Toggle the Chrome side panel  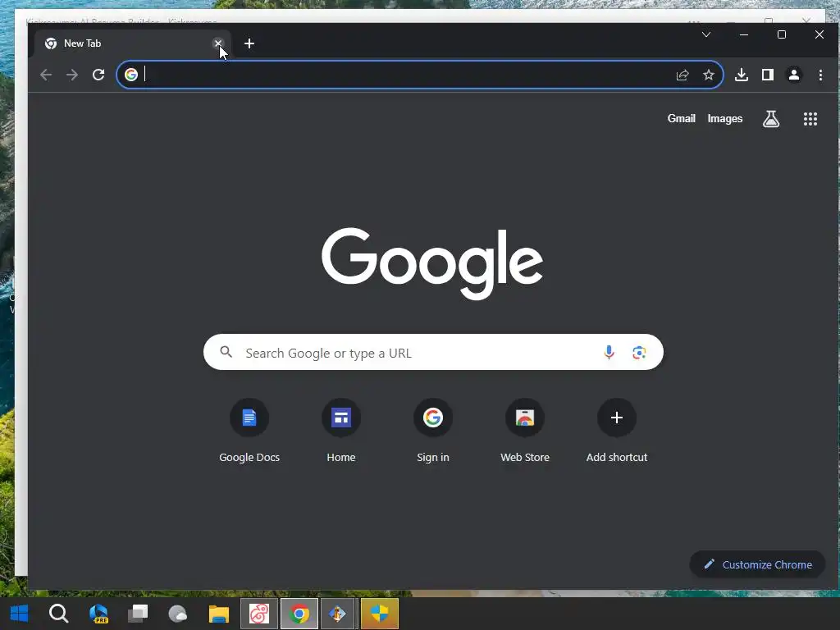tap(768, 75)
